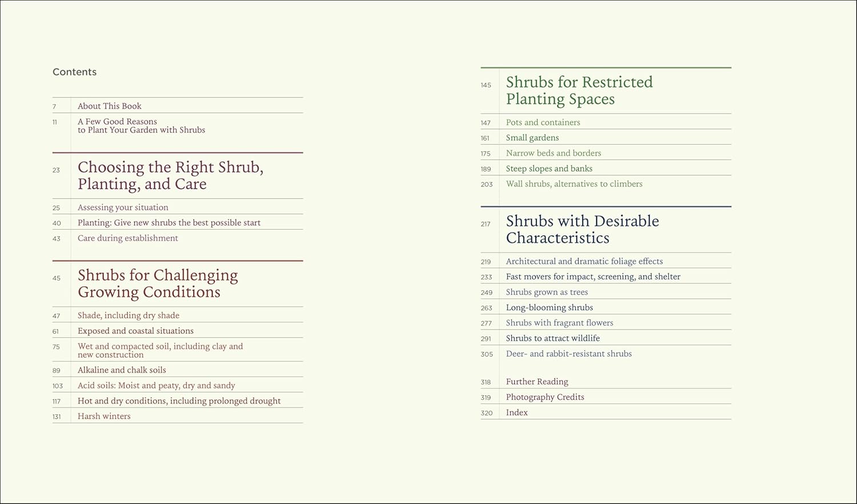Open the About This Book entry
Screen dimensions: 857x504
point(109,106)
